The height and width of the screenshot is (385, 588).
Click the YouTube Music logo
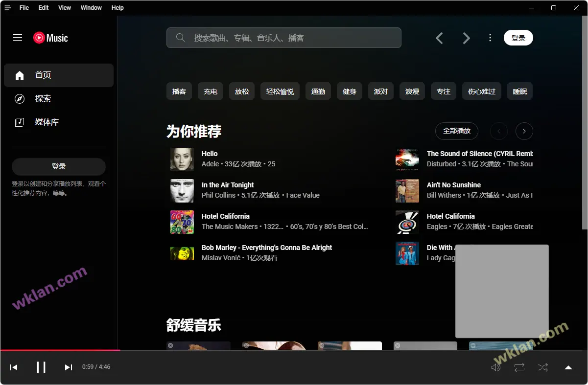[x=50, y=38]
